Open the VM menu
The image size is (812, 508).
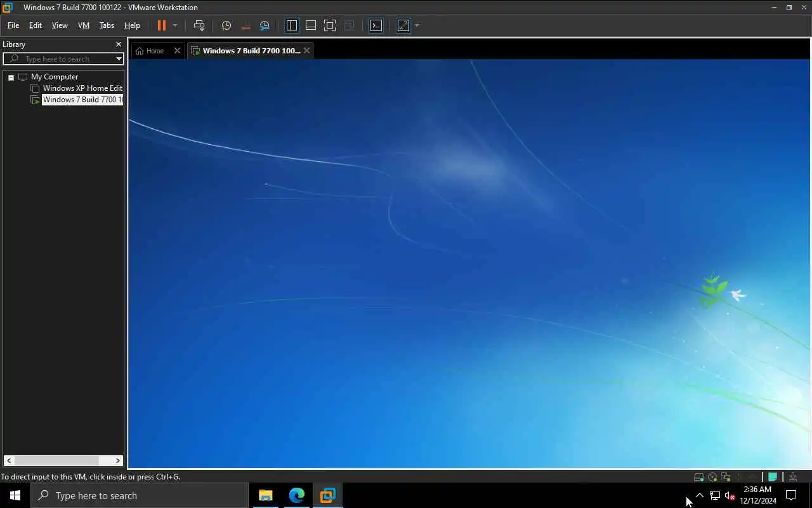[84, 25]
